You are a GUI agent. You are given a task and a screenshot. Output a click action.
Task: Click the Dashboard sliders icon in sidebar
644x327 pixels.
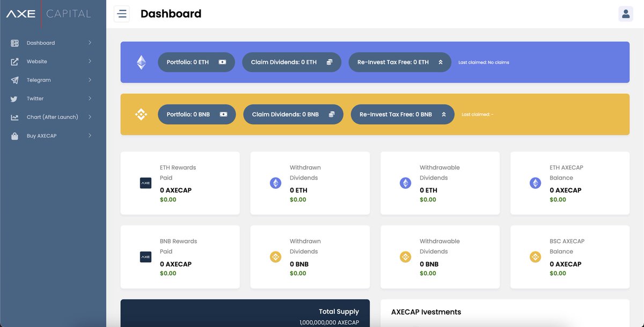pos(13,43)
